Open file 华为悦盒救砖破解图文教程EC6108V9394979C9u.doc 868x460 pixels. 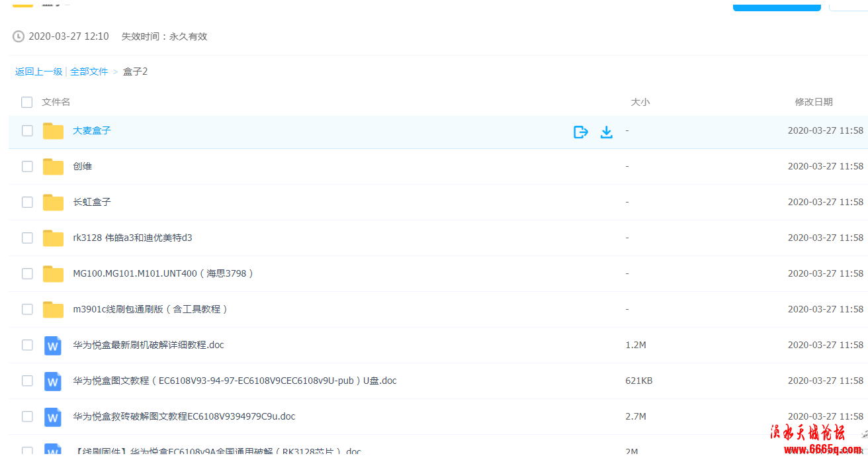(x=184, y=416)
